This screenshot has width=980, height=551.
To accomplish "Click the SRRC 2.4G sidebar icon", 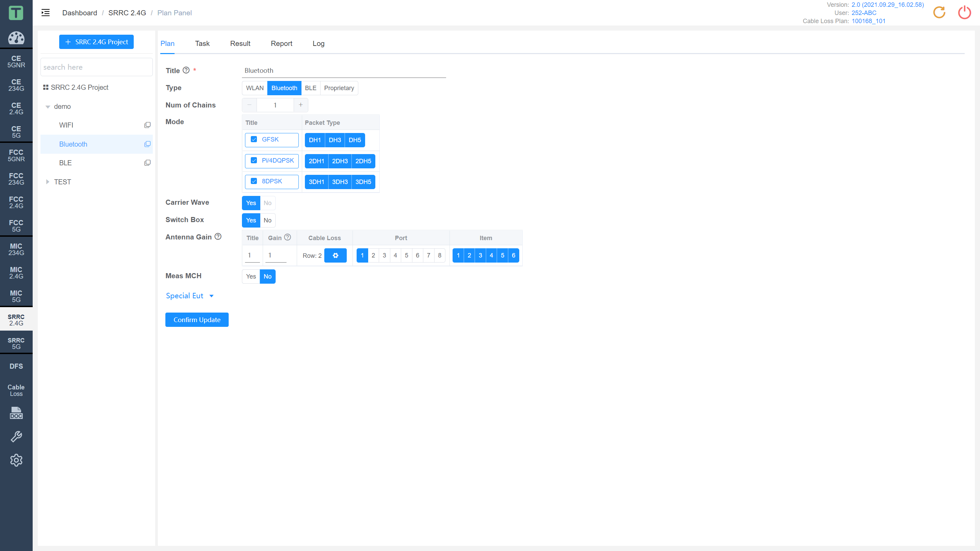I will tap(16, 320).
